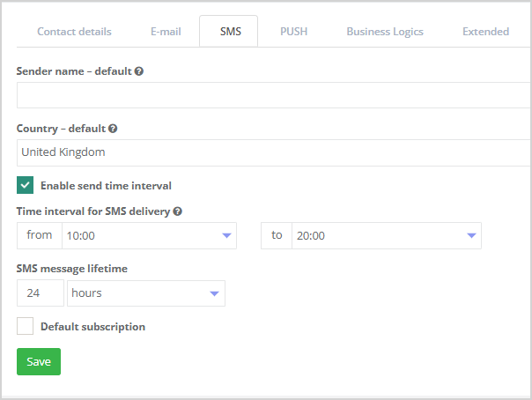Switch to the Extended tab

485,32
